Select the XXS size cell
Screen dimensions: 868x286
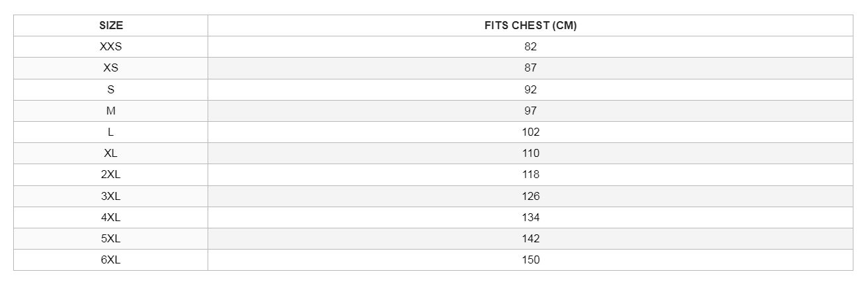[x=110, y=47]
